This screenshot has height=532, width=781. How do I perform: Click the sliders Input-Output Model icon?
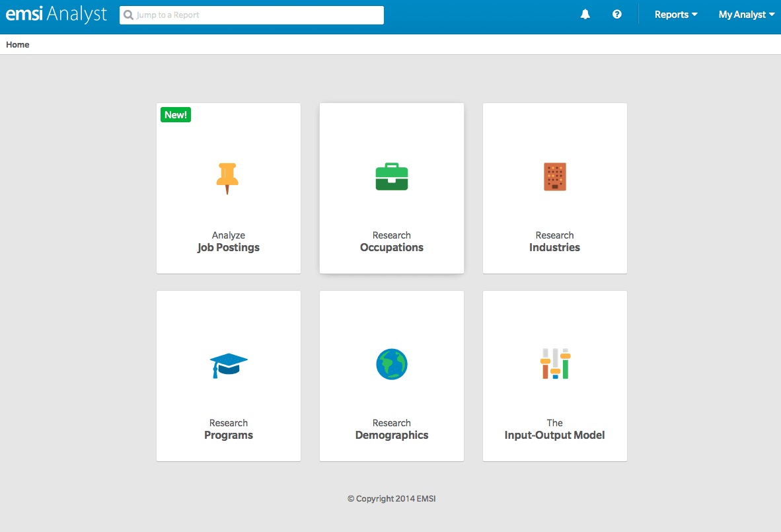[554, 363]
